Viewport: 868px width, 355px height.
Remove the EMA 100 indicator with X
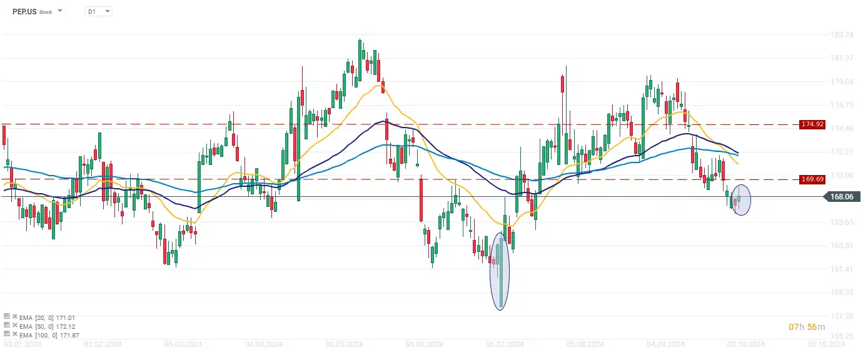pyautogui.click(x=14, y=334)
